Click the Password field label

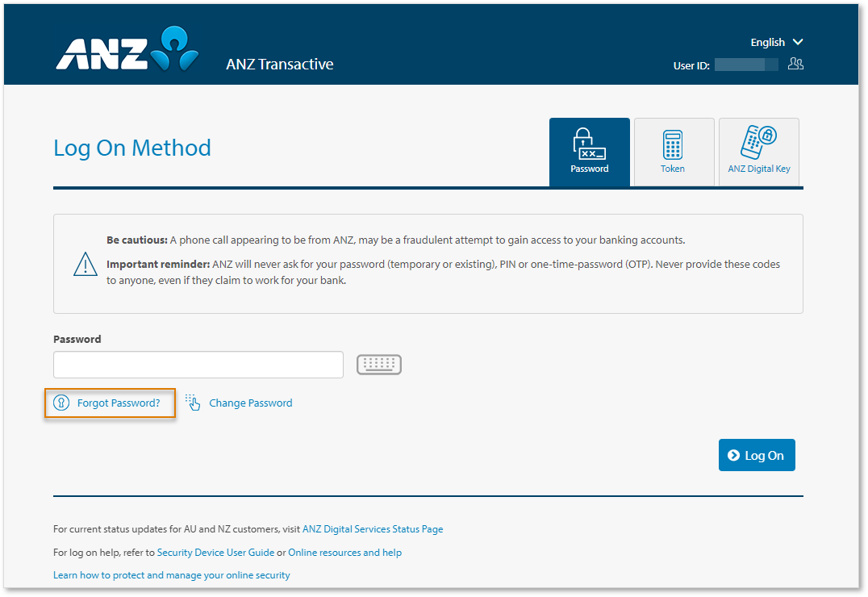pos(77,339)
